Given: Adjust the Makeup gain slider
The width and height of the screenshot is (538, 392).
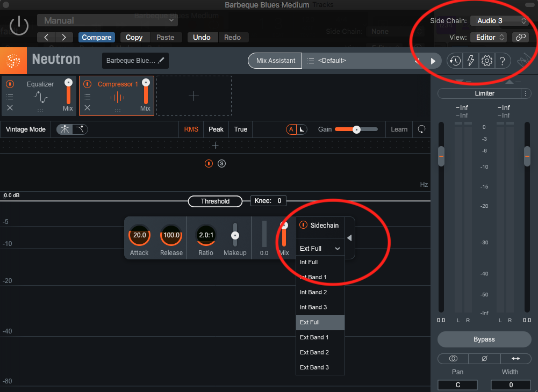Looking at the screenshot, I should coord(235,235).
